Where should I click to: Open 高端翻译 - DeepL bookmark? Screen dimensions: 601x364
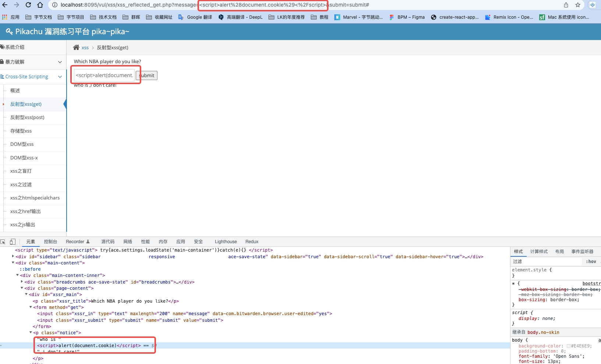[241, 17]
